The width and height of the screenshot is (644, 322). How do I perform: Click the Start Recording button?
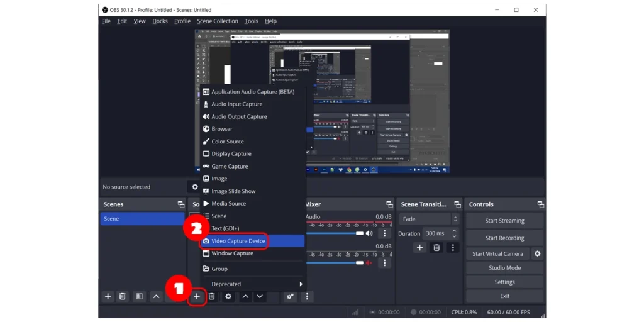coord(505,238)
